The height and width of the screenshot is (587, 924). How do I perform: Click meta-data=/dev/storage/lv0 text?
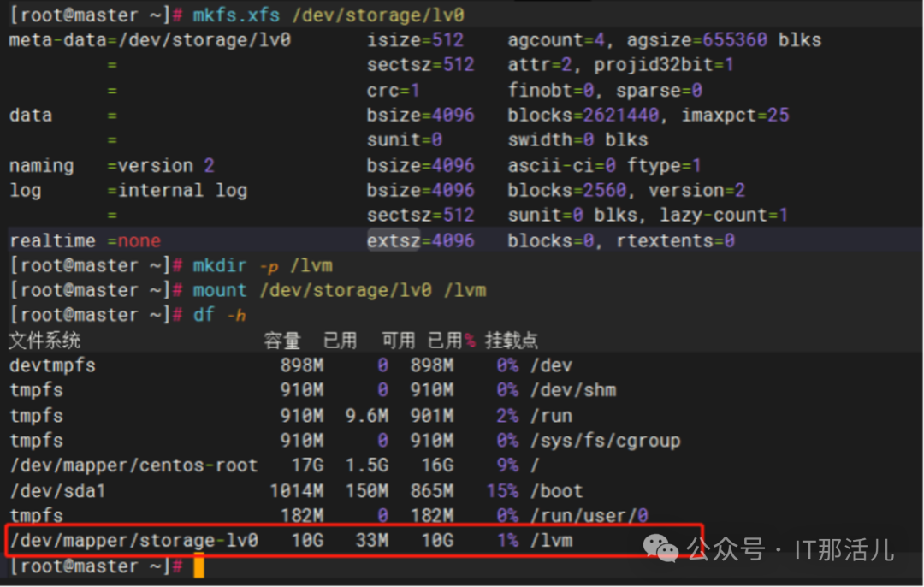coord(150,40)
